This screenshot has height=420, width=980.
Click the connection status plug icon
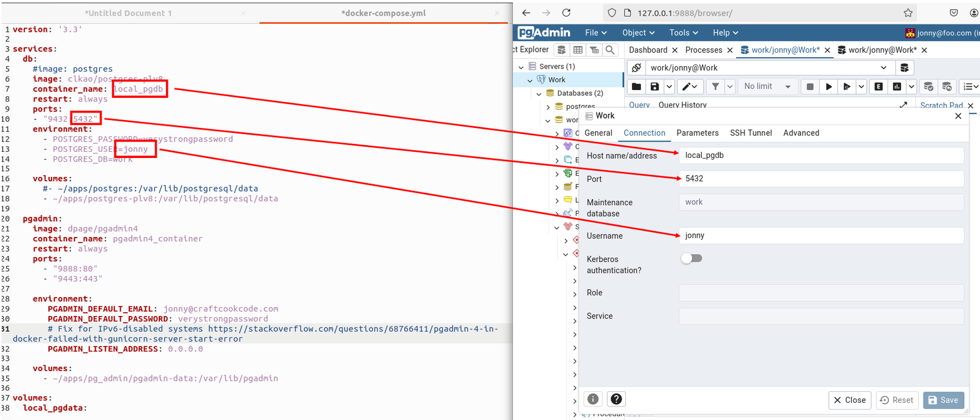636,68
